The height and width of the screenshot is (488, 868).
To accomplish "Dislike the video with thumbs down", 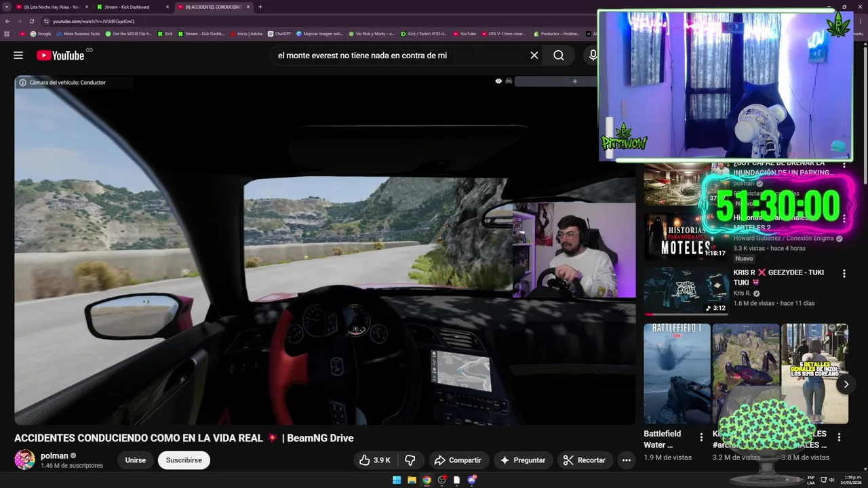I will click(410, 460).
